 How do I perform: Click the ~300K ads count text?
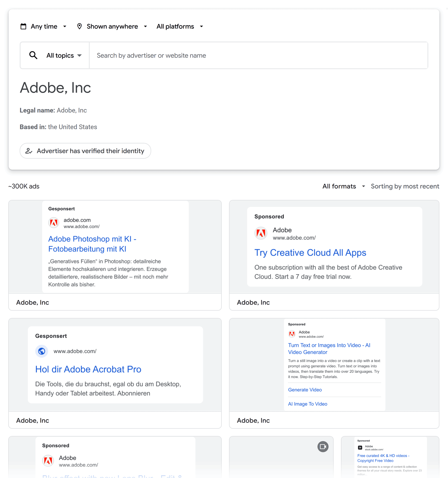[24, 186]
